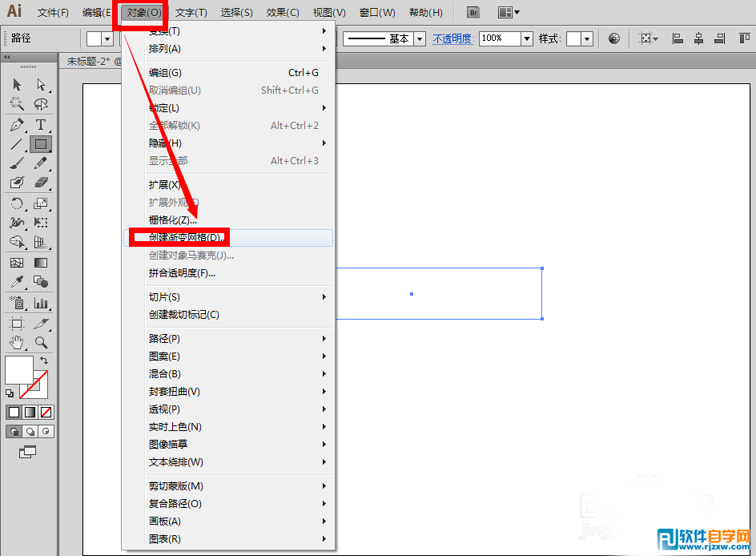The height and width of the screenshot is (556, 756).
Task: Click the opacity 100% input field
Action: click(501, 38)
